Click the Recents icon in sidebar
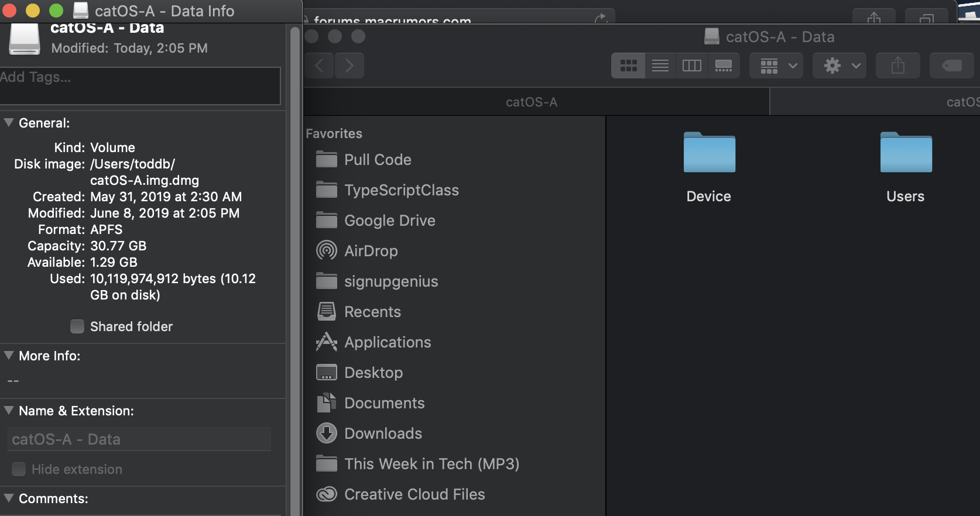This screenshot has height=516, width=980. 327,311
